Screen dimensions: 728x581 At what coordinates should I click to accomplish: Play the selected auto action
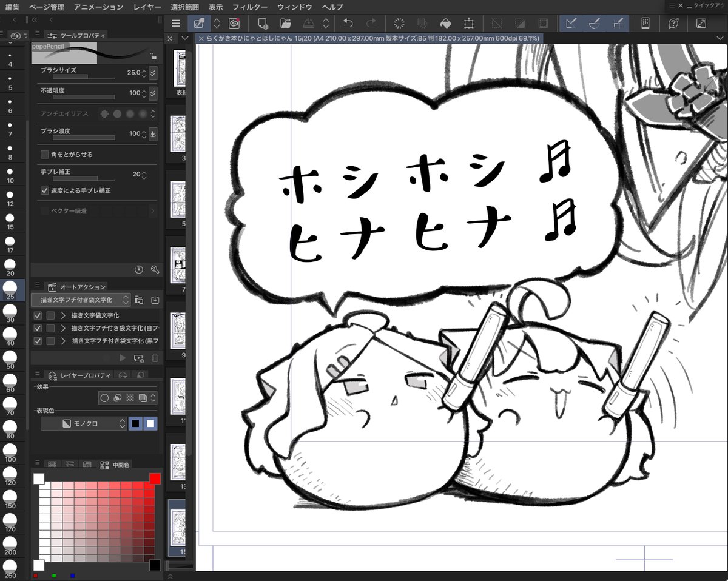[123, 358]
